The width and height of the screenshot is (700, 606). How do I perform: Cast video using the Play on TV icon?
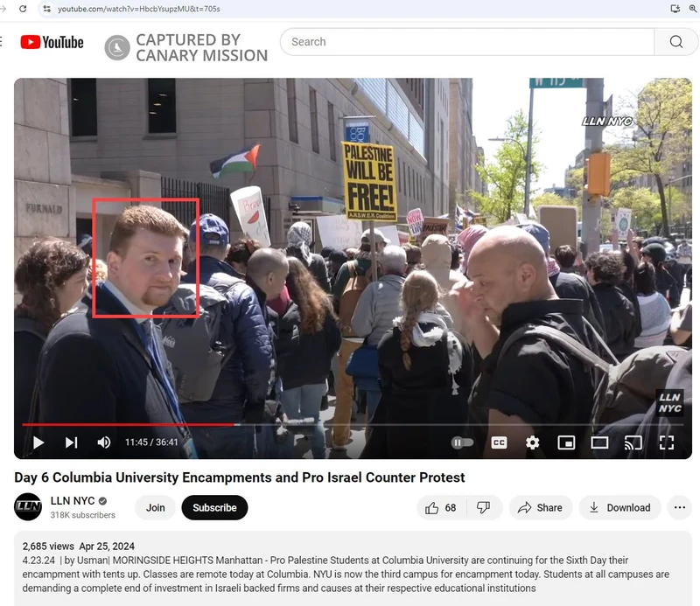click(x=633, y=442)
